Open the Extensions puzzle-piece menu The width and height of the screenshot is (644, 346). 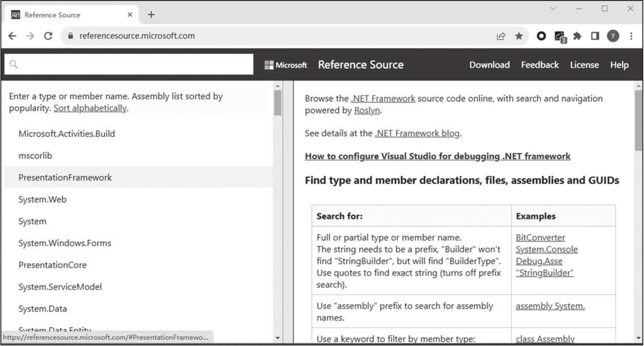(x=577, y=36)
